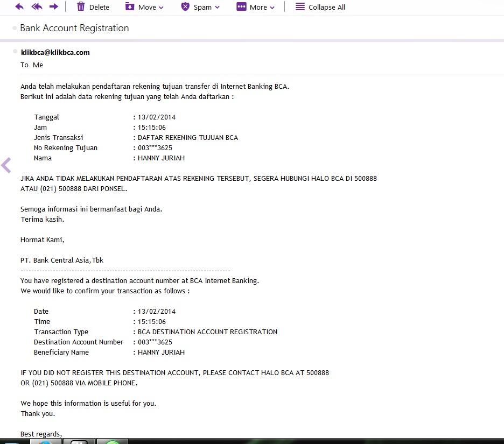504x444 pixels.
Task: Go to previous message with left chevron
Action: click(x=6, y=165)
